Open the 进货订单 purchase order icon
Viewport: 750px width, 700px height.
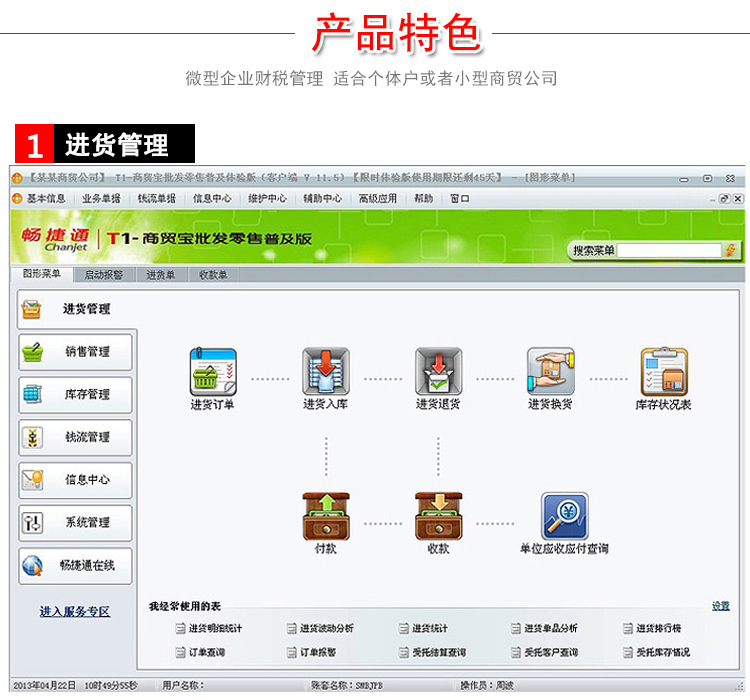point(213,372)
